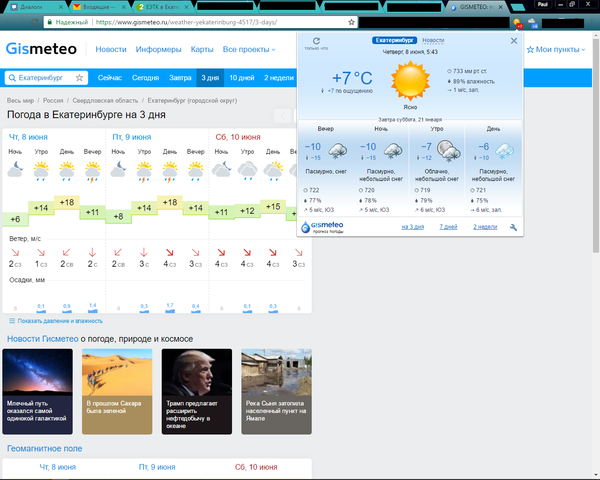This screenshot has width=600, height=480.
Task: Click the list icon next to Показать давление и влажность
Action: click(12, 321)
